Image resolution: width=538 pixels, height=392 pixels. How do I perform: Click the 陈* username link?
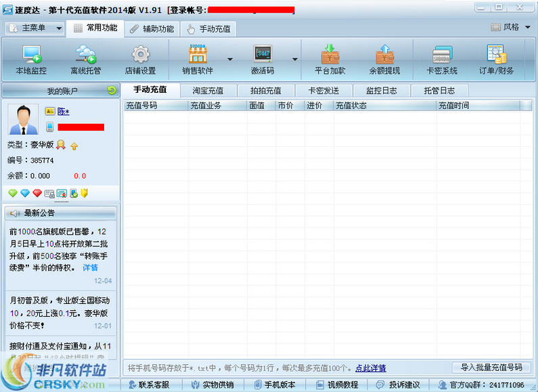pyautogui.click(x=63, y=111)
